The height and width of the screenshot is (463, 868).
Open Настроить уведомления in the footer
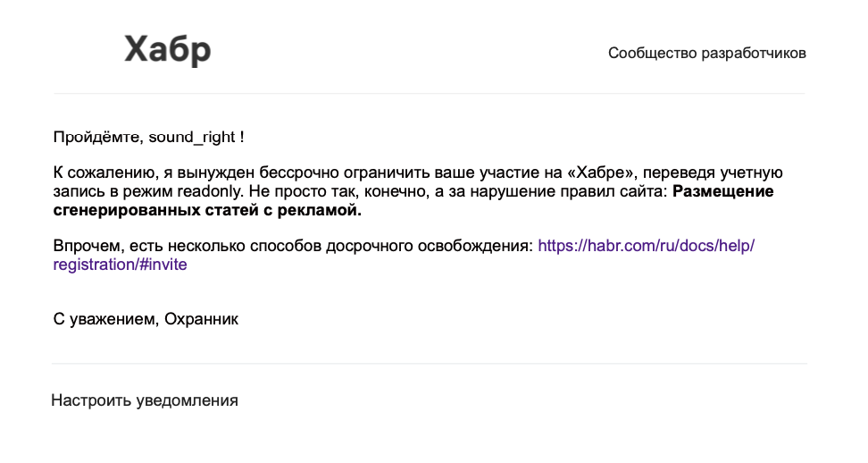[x=145, y=400]
